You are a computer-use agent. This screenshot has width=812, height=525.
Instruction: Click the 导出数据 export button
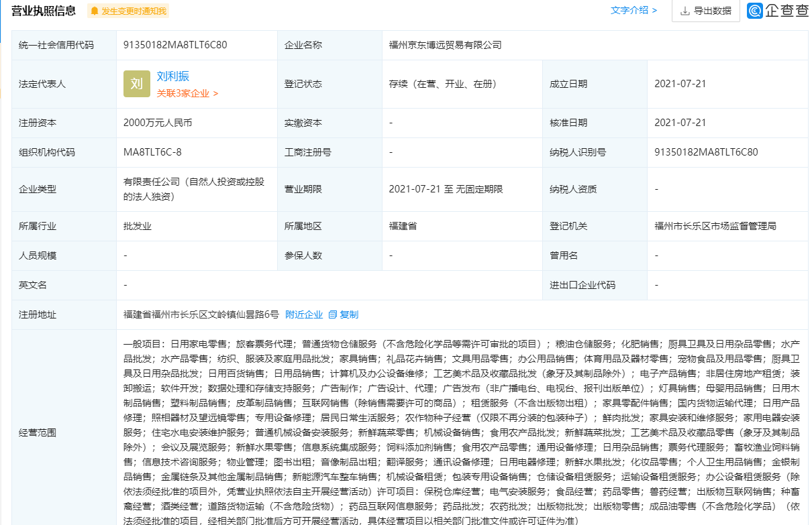point(705,11)
